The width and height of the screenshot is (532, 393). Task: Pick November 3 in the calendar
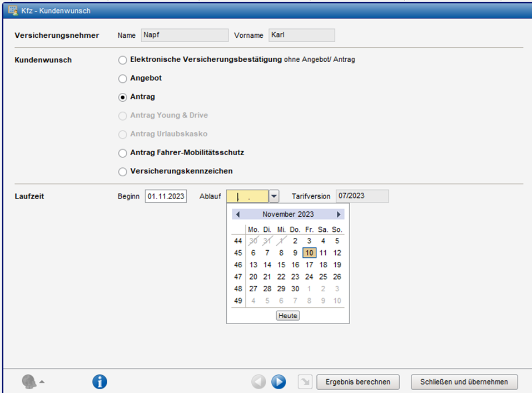click(x=309, y=241)
